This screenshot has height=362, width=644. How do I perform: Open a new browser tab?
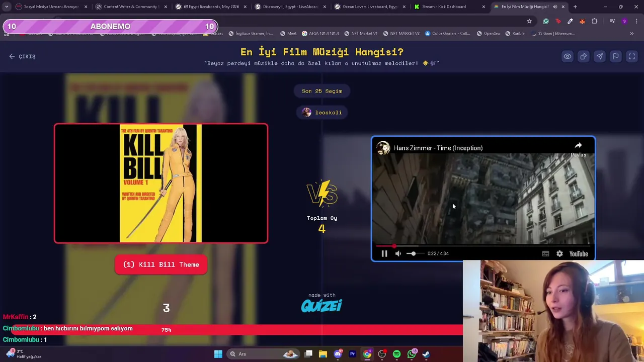tap(575, 7)
